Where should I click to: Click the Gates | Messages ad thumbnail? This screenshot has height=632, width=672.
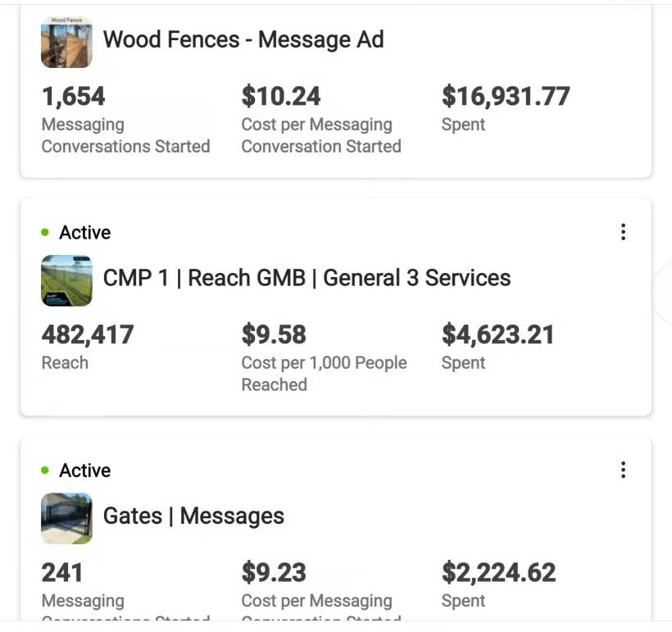[x=66, y=518]
